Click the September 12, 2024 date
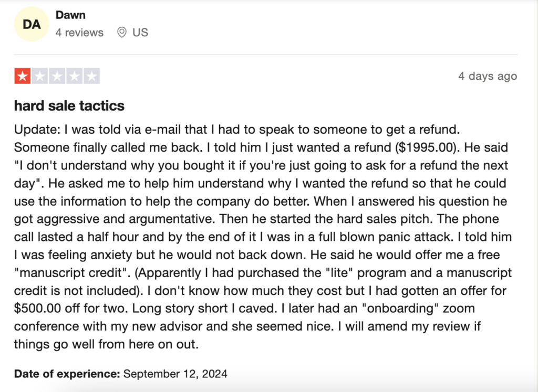This screenshot has width=538, height=392. tap(175, 374)
